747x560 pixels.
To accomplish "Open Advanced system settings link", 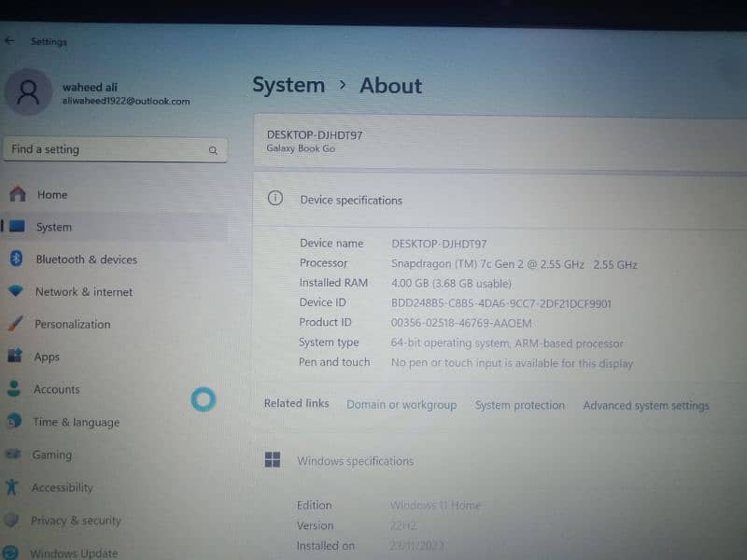I will [645, 405].
